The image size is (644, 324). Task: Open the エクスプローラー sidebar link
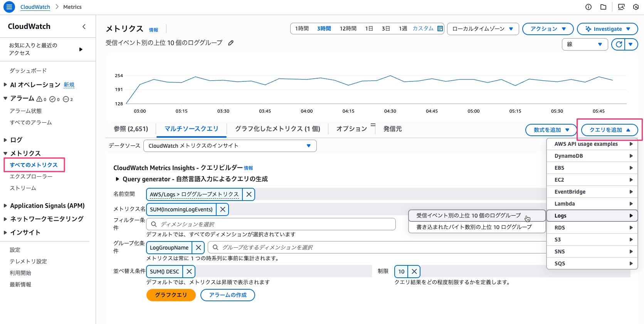point(31,176)
